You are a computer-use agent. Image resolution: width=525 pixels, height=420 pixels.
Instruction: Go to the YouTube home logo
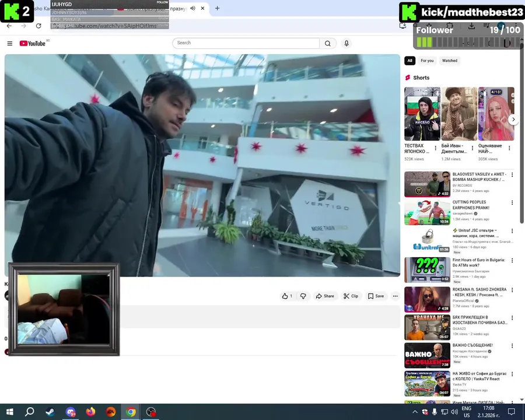pos(33,44)
